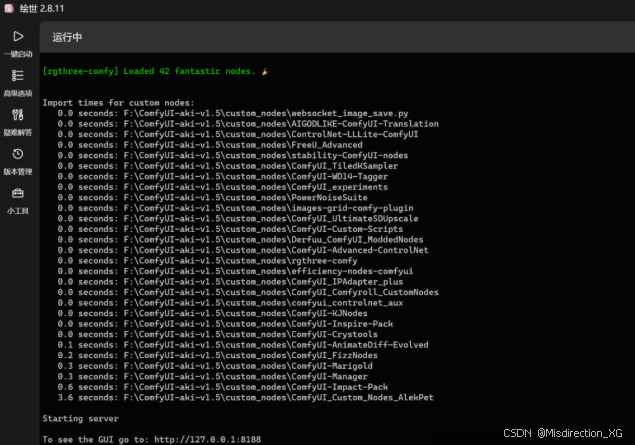
Task: Click the ComfyUI-KJNodes log line
Action: pos(213,313)
